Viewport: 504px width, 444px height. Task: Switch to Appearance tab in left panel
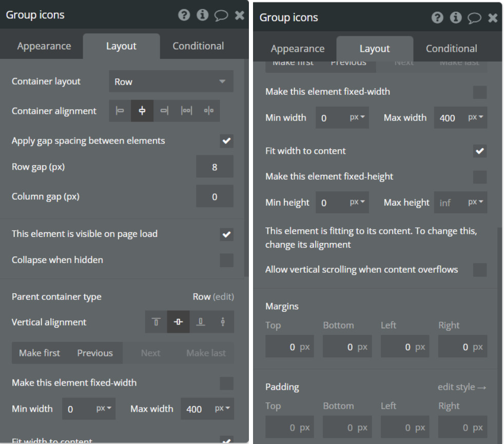(44, 46)
